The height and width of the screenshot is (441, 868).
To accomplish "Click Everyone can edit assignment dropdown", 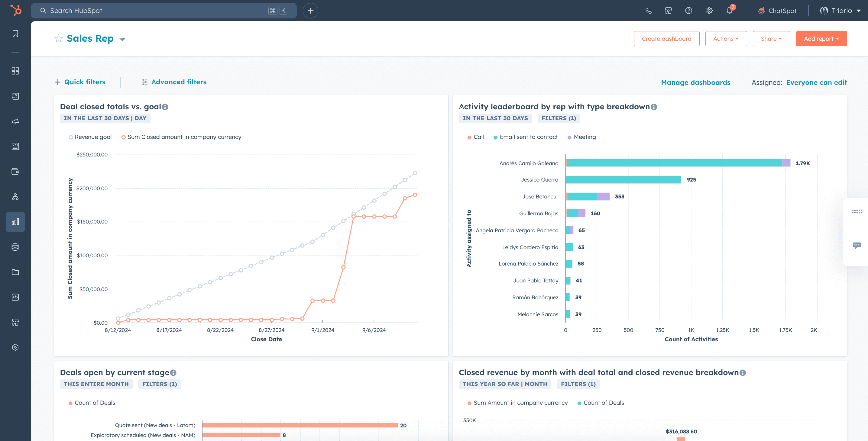I will [816, 82].
